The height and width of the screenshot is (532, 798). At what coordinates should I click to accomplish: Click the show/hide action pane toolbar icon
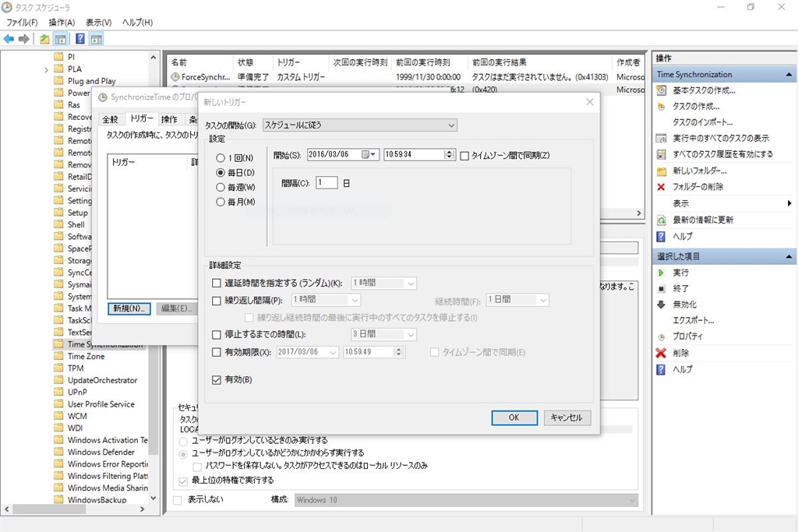[97, 39]
